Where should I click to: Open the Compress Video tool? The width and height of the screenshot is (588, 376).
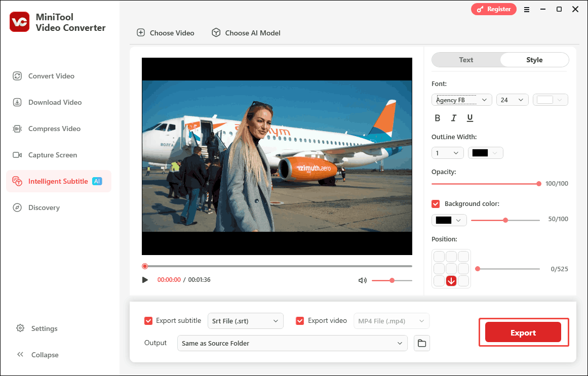pos(52,129)
